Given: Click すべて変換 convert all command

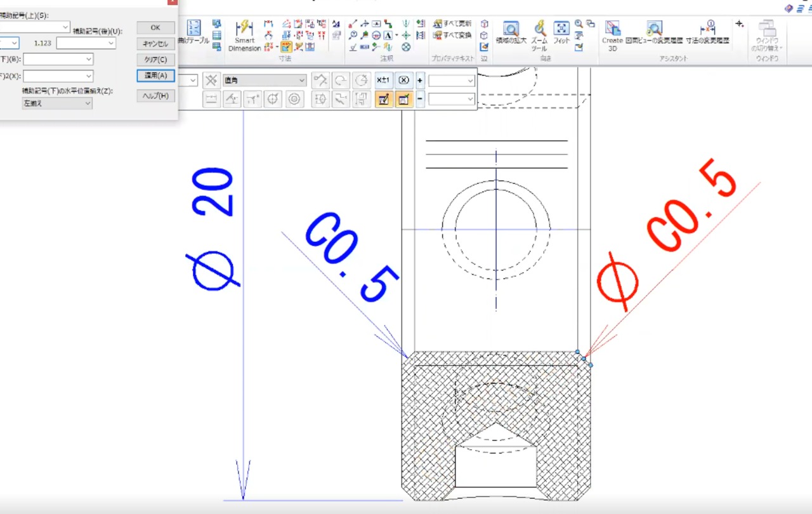Looking at the screenshot, I should pyautogui.click(x=453, y=35).
